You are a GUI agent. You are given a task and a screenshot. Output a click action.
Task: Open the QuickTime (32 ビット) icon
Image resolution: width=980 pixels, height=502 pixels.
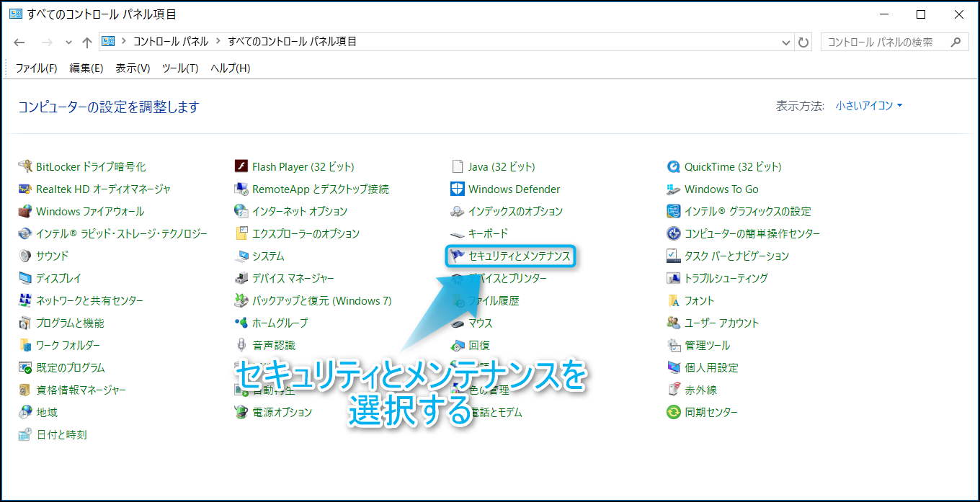click(674, 167)
